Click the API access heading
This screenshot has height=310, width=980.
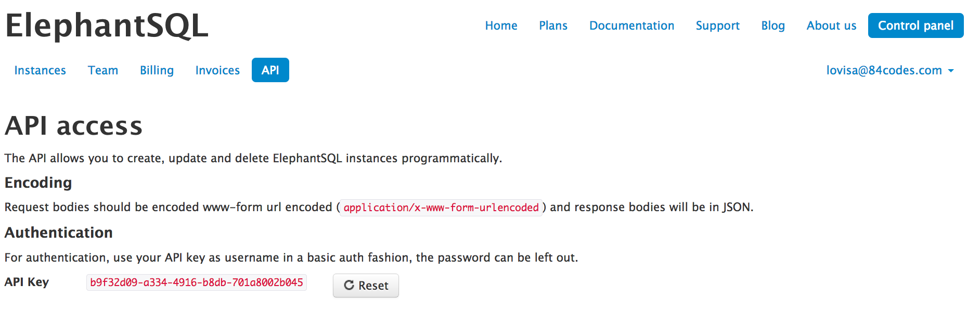[74, 126]
